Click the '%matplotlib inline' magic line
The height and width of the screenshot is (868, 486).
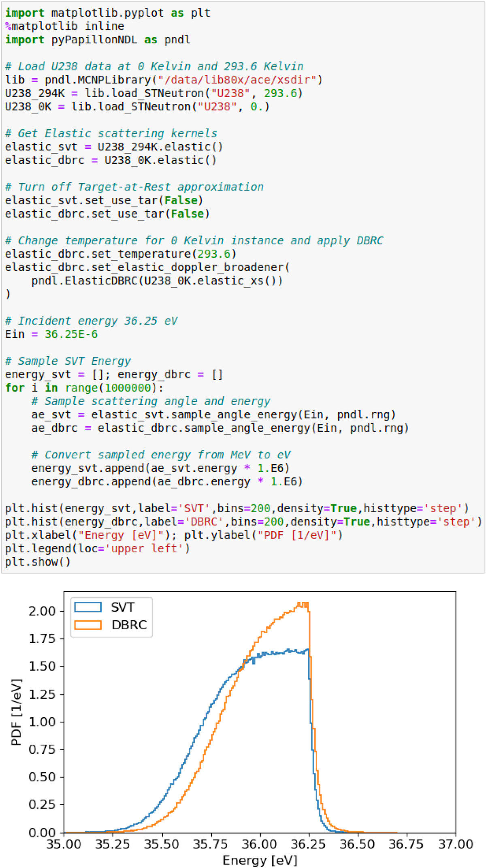tap(65, 26)
